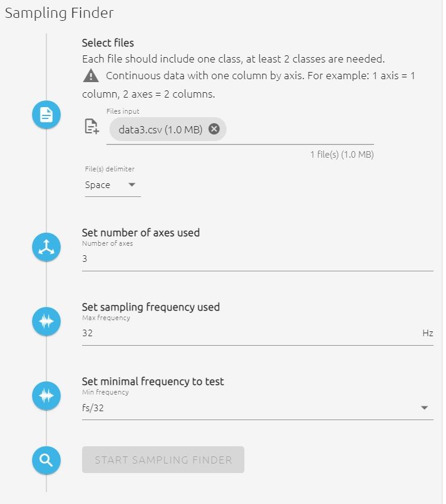Click waveform icon beside Set sampling frequency
446x504 pixels.
pyautogui.click(x=46, y=322)
